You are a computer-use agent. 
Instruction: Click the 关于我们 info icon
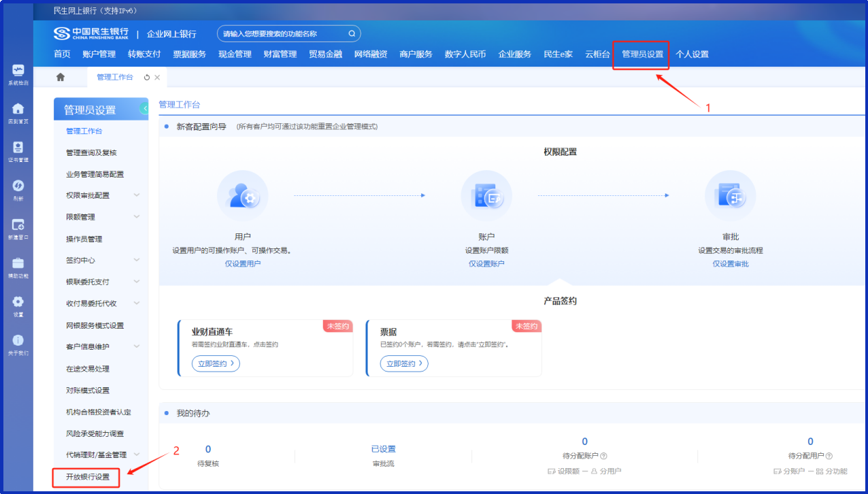(18, 341)
